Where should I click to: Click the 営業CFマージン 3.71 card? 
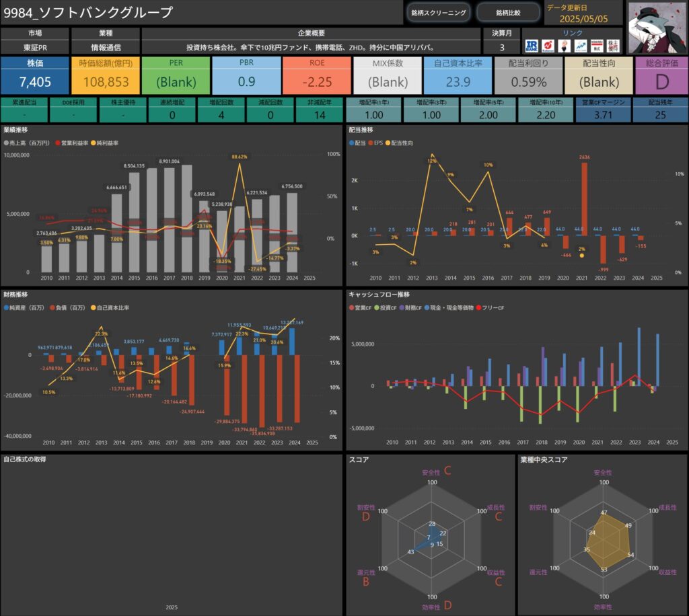(603, 110)
